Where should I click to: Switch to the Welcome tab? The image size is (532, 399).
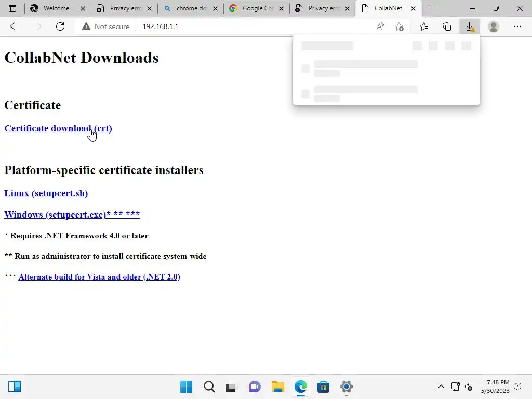(x=55, y=8)
